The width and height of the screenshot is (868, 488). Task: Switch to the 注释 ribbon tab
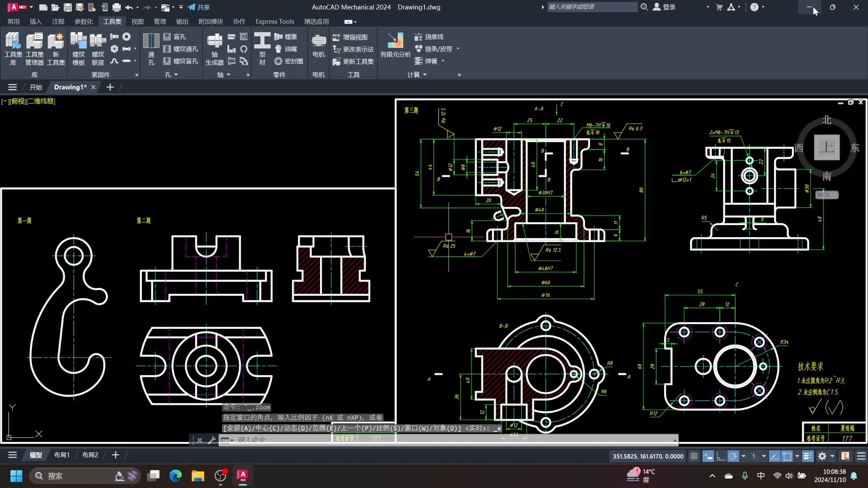[x=58, y=21]
